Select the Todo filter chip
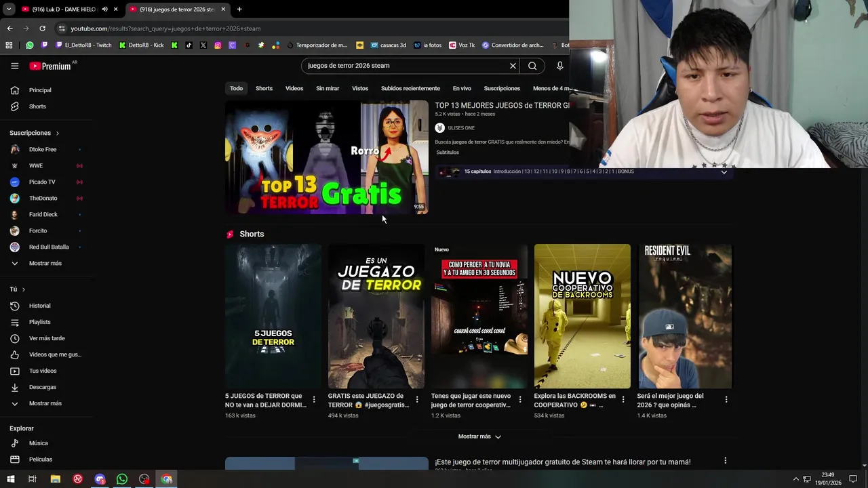868x488 pixels. (x=236, y=89)
